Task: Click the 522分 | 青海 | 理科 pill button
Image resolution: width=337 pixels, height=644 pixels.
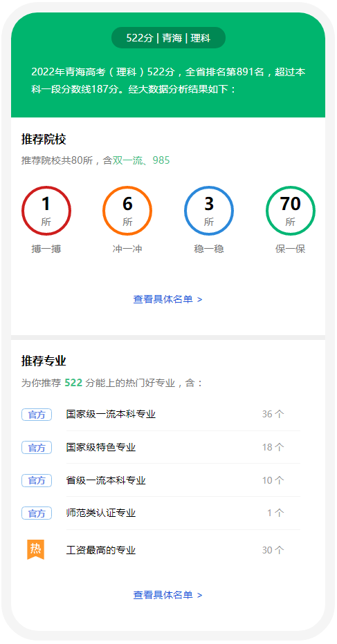Action: click(x=168, y=38)
